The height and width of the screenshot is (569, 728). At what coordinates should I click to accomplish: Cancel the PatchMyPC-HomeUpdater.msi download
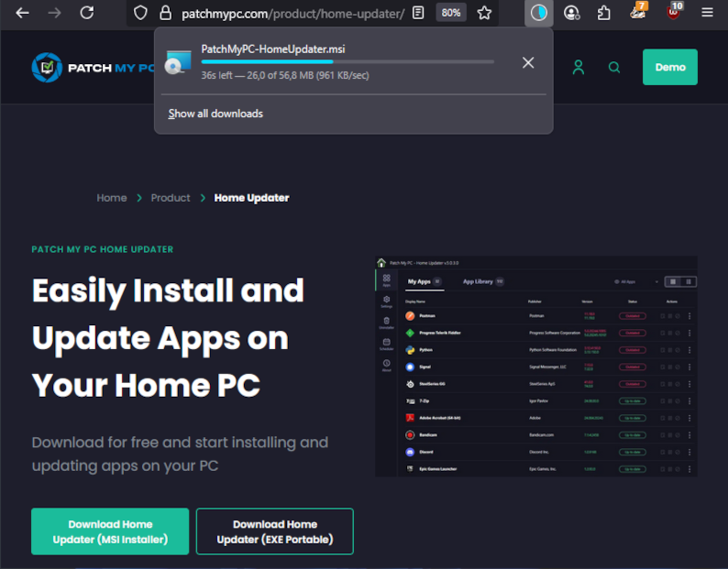528,62
